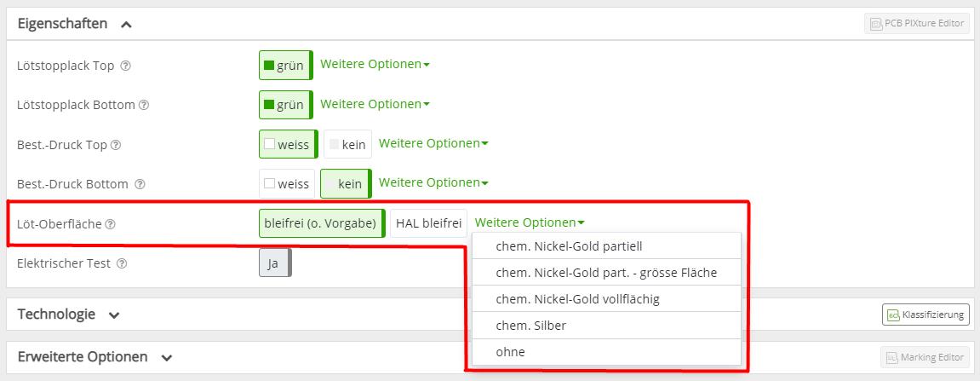Collapse the Eigenschaften section
Image resolution: width=980 pixels, height=381 pixels.
click(126, 25)
